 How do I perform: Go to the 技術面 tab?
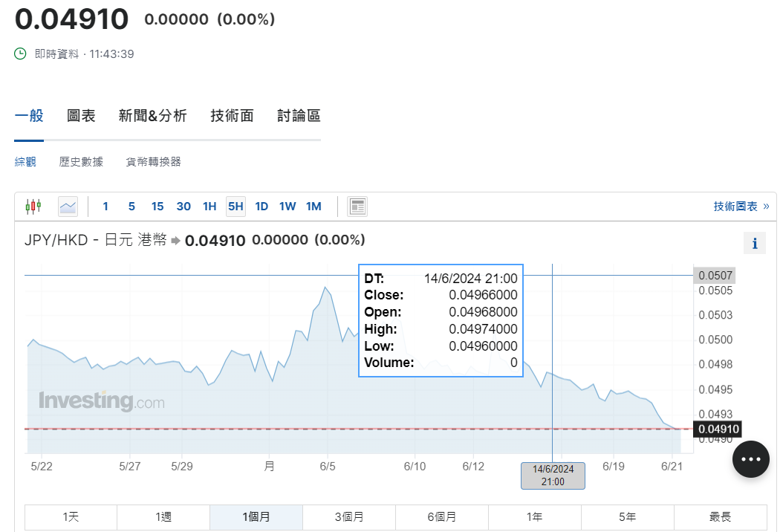coord(232,116)
